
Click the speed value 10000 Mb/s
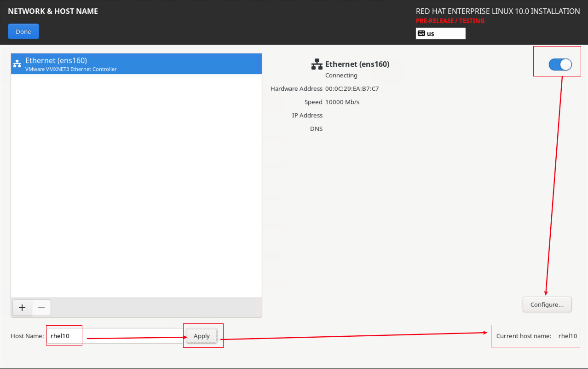342,102
